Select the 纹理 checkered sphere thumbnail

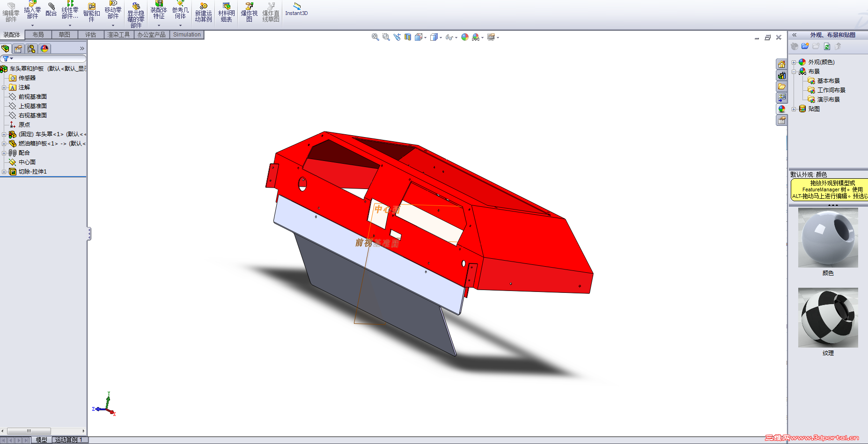(828, 318)
